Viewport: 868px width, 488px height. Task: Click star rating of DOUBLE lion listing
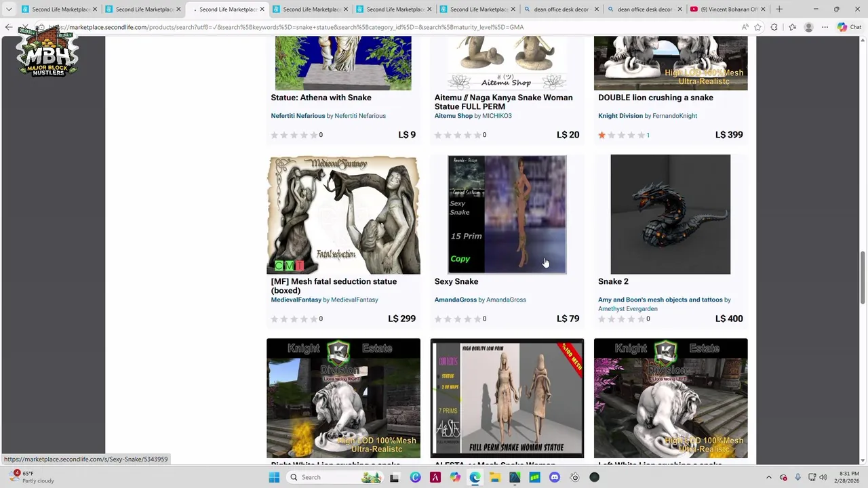tap(620, 135)
